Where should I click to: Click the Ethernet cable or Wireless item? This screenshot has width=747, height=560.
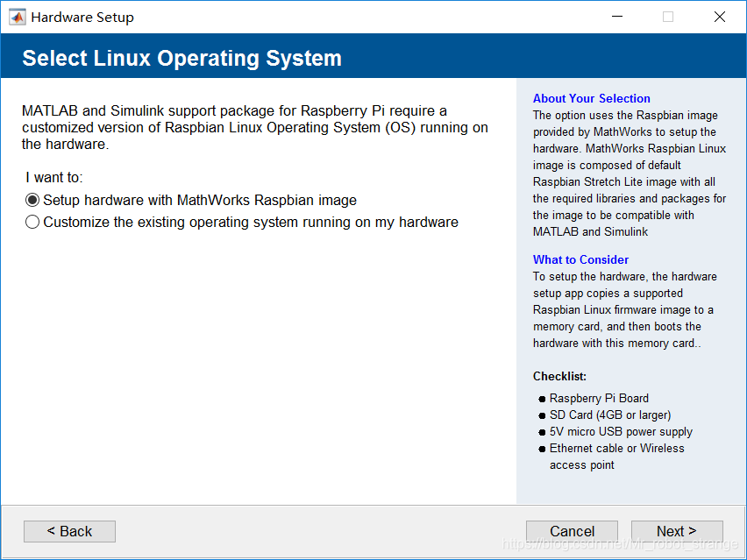click(x=616, y=448)
